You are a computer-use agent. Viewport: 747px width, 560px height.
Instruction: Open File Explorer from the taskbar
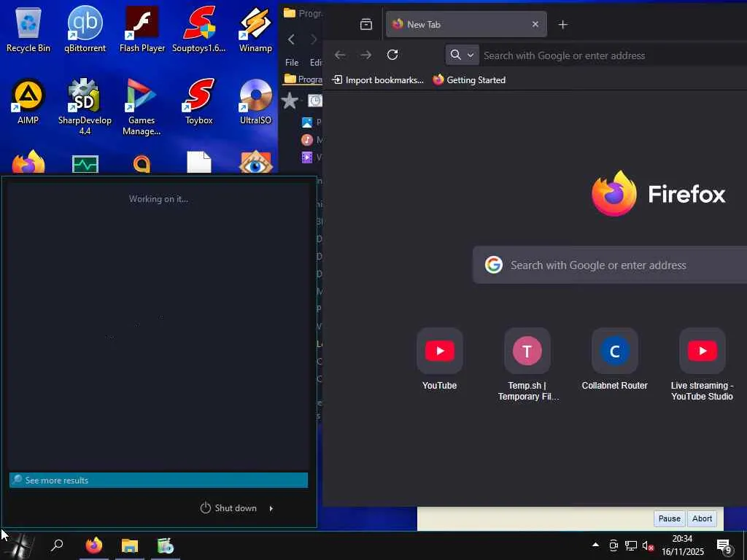[130, 545]
